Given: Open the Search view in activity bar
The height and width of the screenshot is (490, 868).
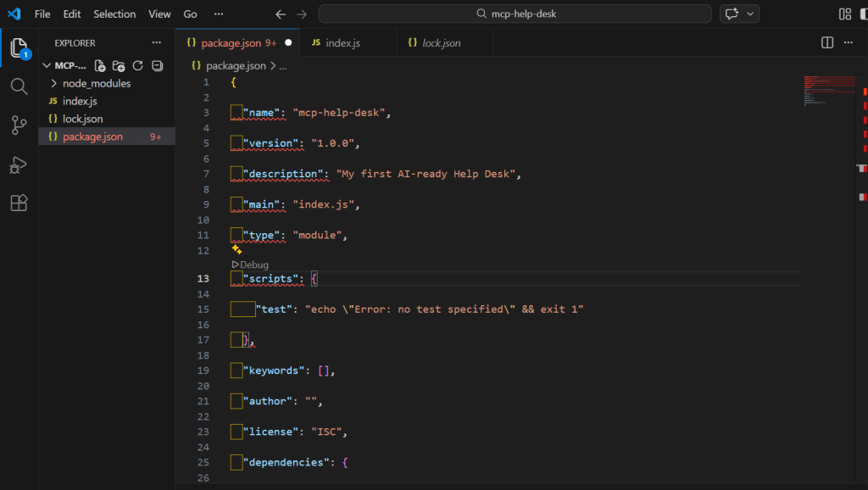Looking at the screenshot, I should tap(19, 86).
